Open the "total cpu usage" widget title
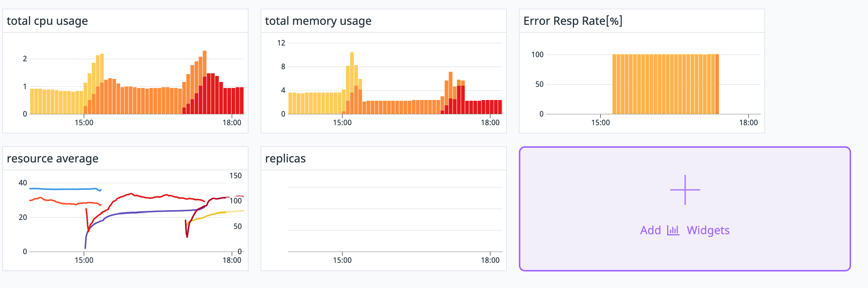 point(47,21)
